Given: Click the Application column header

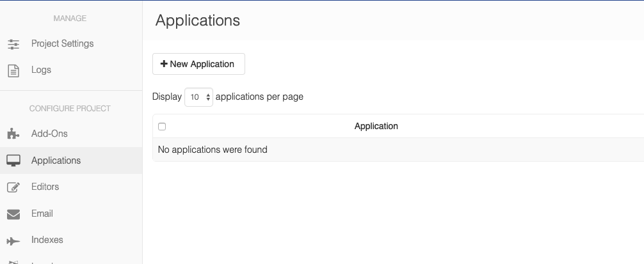Looking at the screenshot, I should 376,127.
